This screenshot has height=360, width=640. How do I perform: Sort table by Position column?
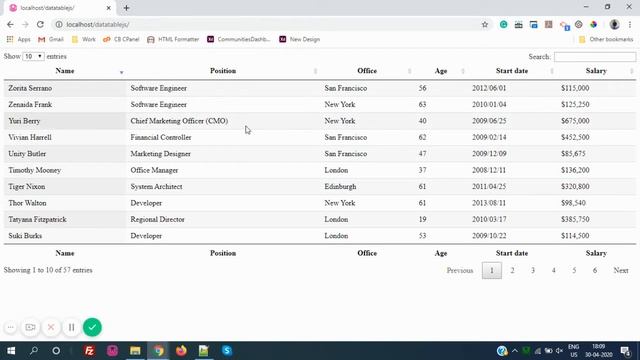223,71
